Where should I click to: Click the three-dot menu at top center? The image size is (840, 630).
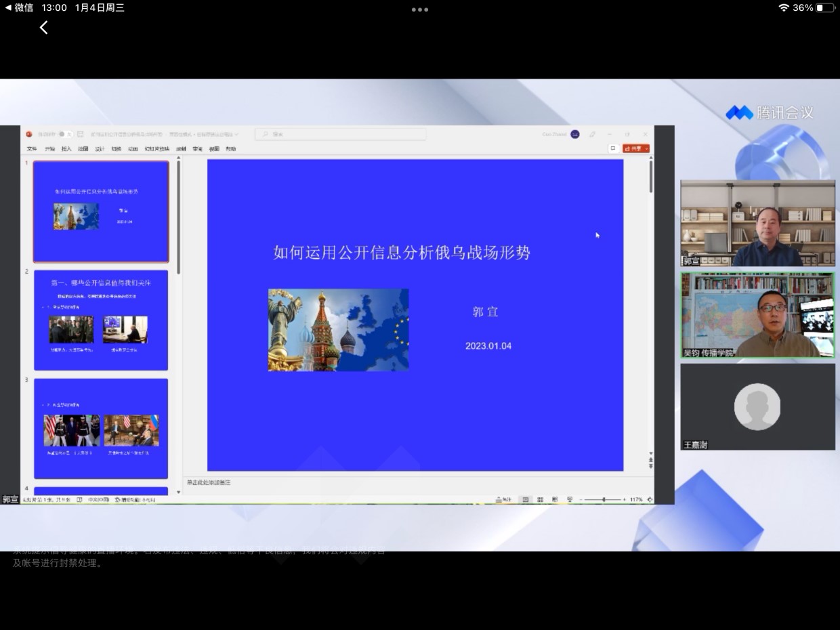coord(419,9)
